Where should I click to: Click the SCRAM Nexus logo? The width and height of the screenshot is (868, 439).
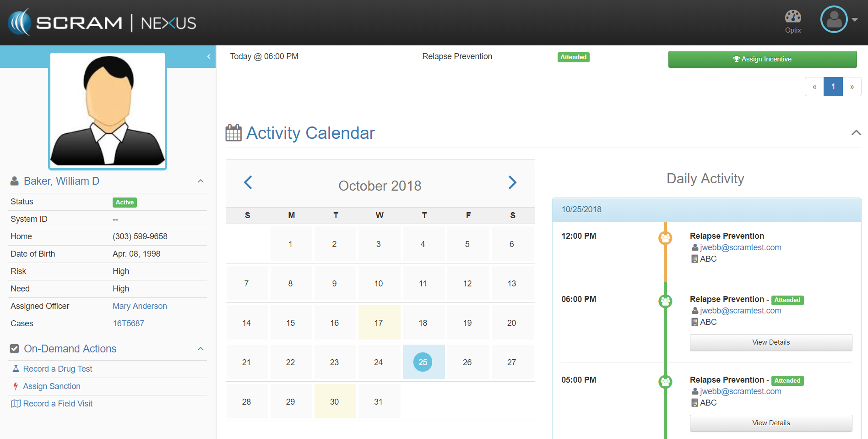[x=102, y=22]
